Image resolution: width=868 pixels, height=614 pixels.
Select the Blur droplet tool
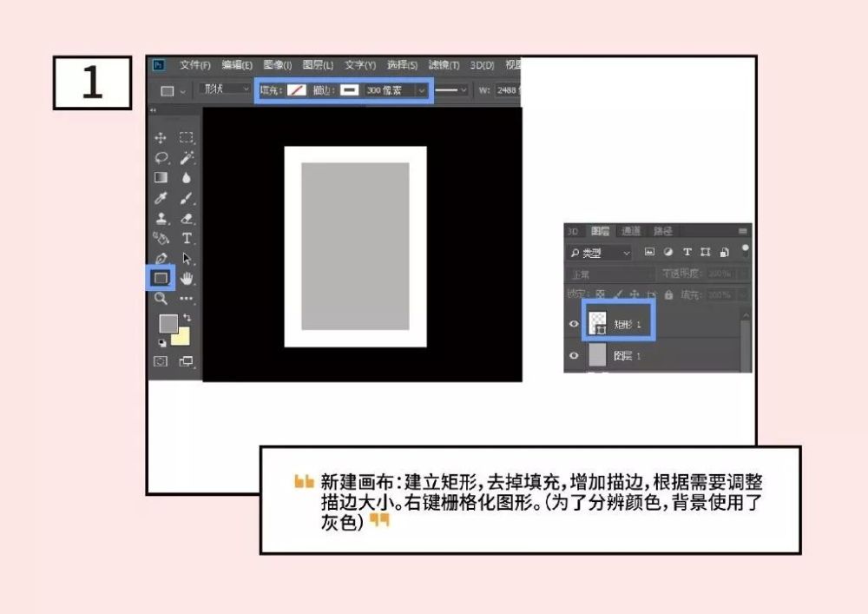tap(186, 178)
